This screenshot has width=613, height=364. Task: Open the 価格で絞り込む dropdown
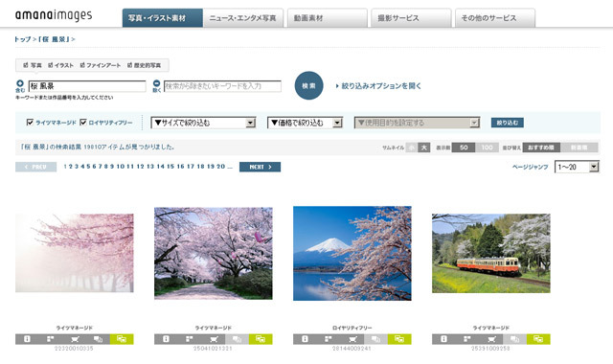(305, 123)
